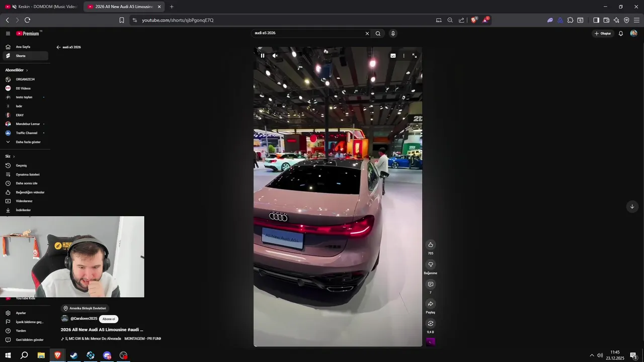
Task: Start voice search with the microphone
Action: [x=393, y=34]
